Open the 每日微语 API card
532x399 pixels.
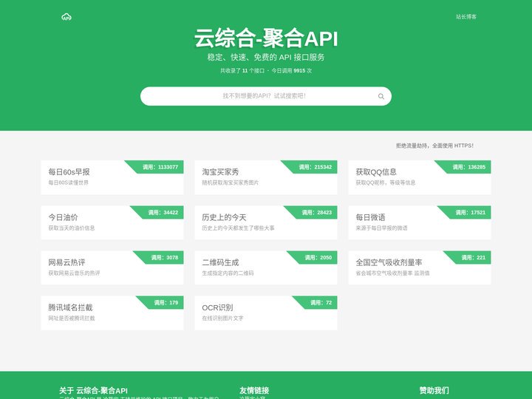click(420, 222)
